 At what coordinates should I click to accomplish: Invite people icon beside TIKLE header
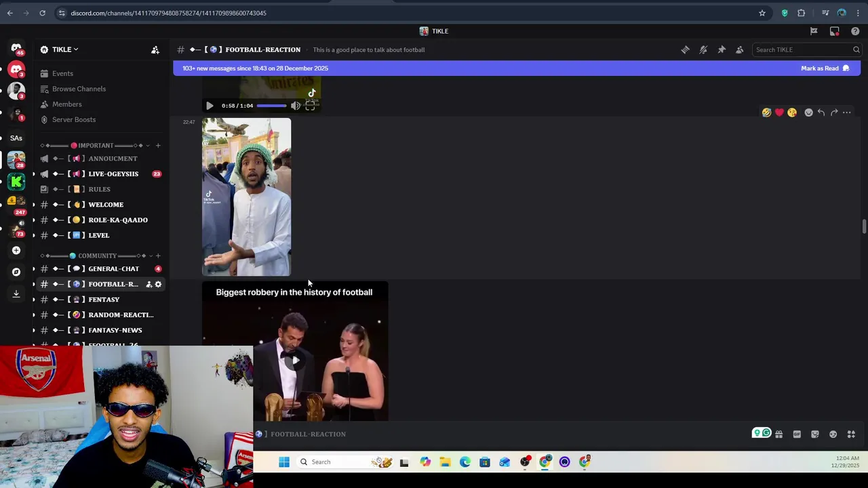click(155, 49)
